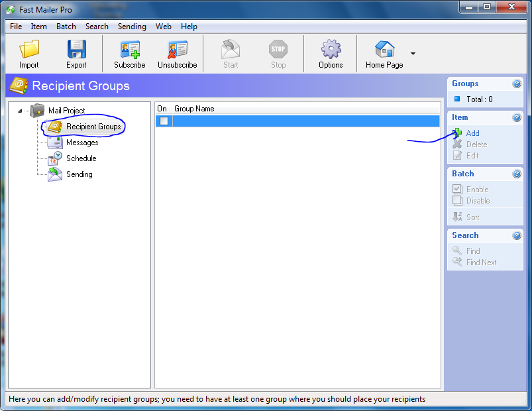Screen dimensions: 532x411
Task: Open Options via the gear icon
Action: tap(331, 49)
